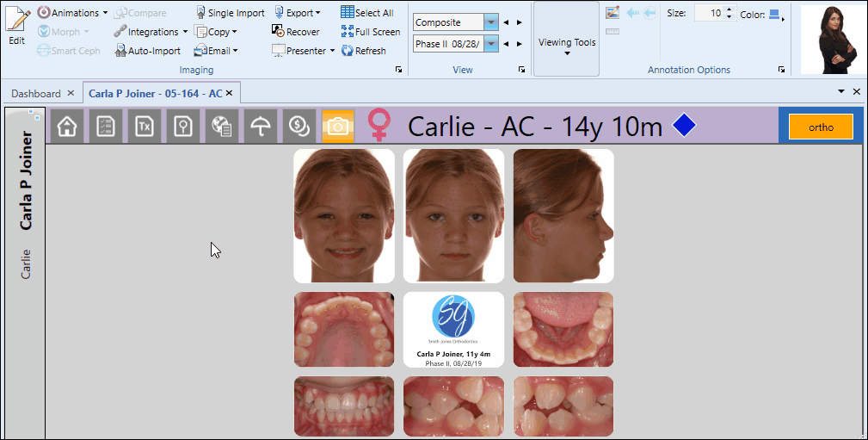The width and height of the screenshot is (868, 440).
Task: Increase annotation Size with up arrow
Action: 729,9
